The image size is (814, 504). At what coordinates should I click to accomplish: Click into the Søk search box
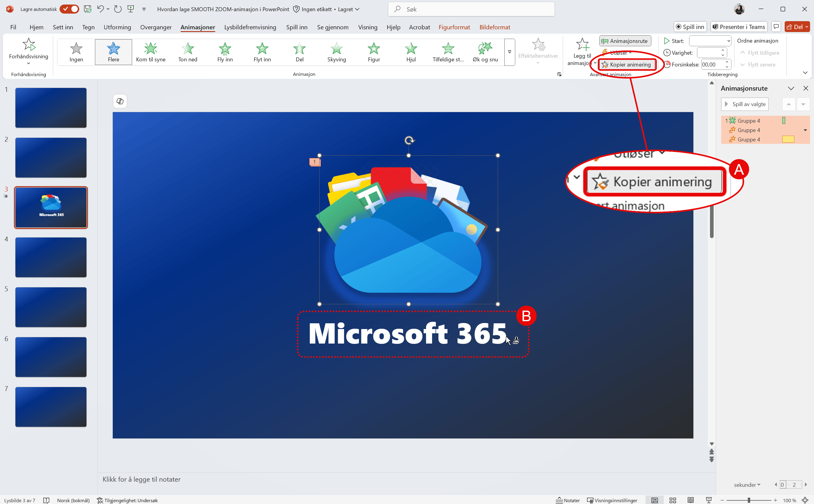(471, 9)
